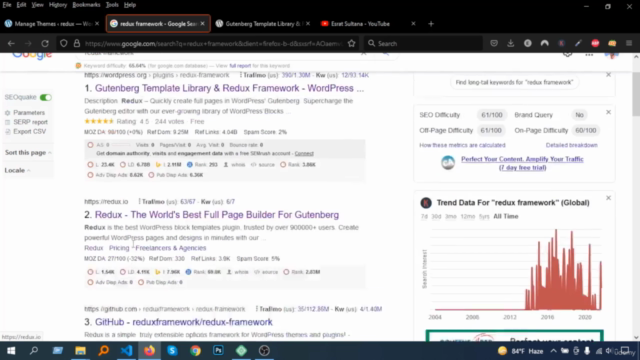Click the Skype icon in the taskbar

[x=172, y=351]
